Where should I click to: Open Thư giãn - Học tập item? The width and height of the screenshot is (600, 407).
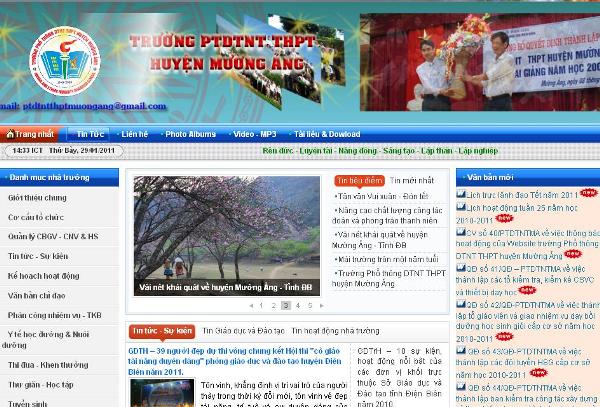tap(41, 384)
